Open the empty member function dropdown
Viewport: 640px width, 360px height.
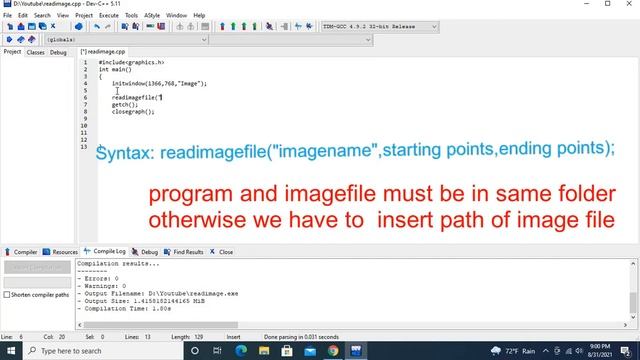click(291, 40)
